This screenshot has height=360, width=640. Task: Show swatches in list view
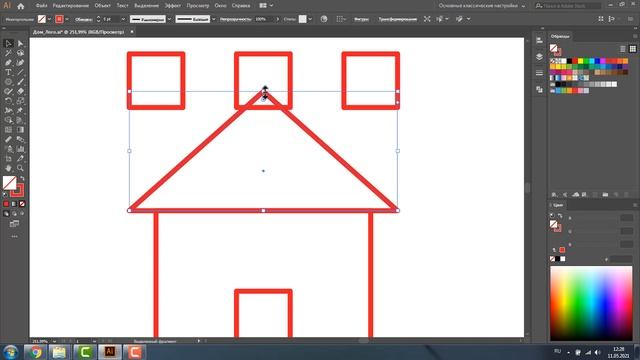[622, 49]
